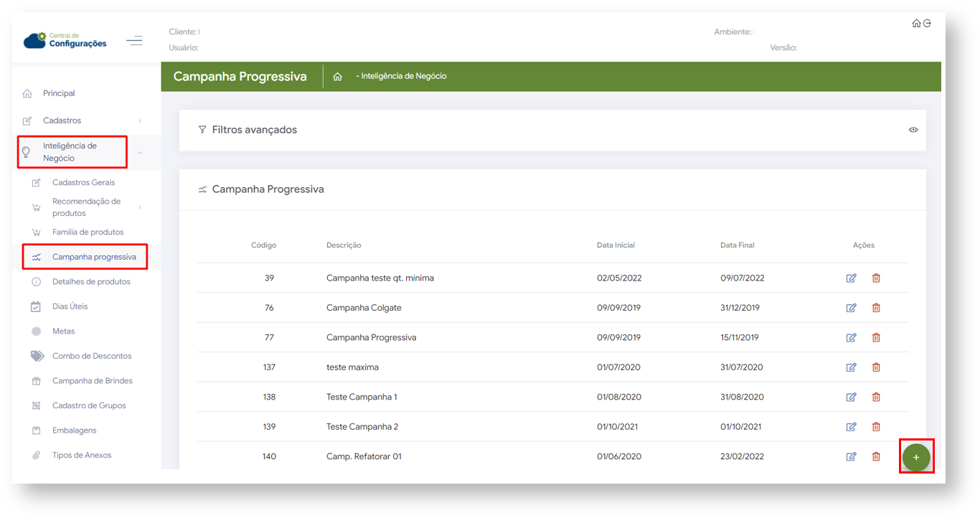
Task: Edit the Teste Campanha 2 entry
Action: click(851, 427)
